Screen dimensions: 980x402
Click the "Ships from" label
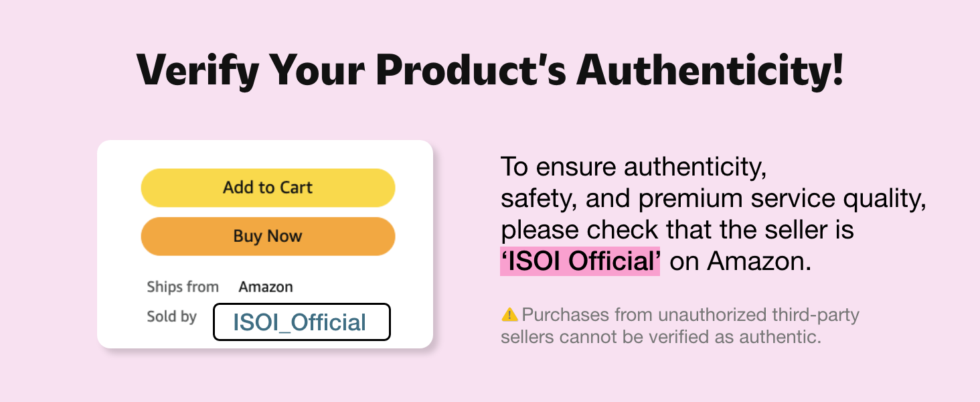coord(183,287)
